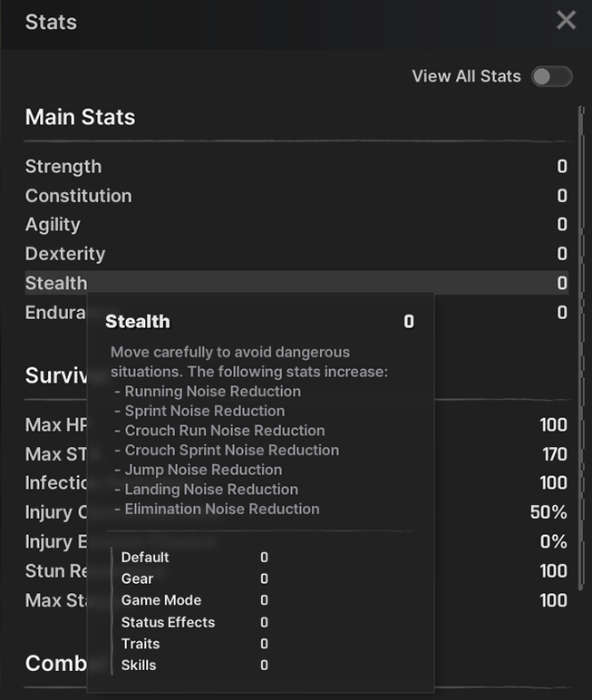The width and height of the screenshot is (592, 700).
Task: Click the Max ST value 170
Action: click(555, 454)
